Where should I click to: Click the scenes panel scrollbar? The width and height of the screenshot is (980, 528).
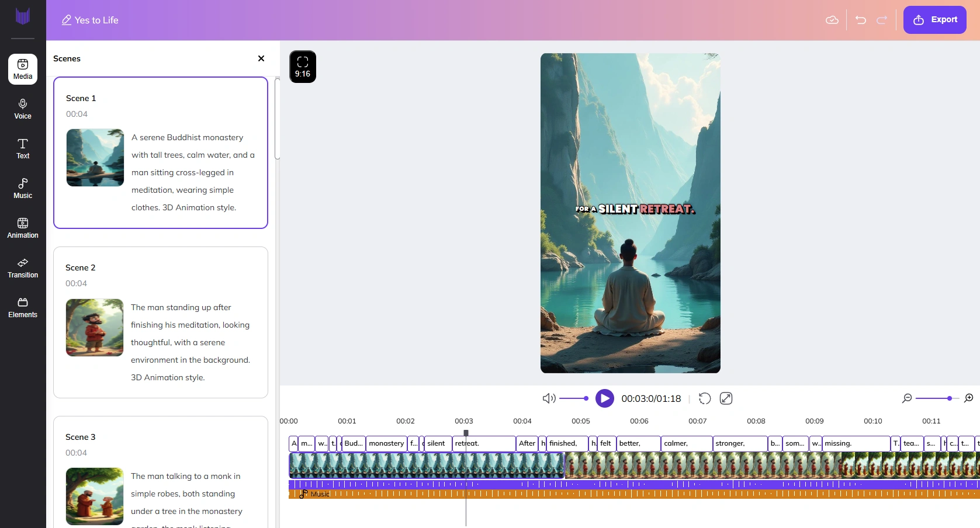point(277,118)
